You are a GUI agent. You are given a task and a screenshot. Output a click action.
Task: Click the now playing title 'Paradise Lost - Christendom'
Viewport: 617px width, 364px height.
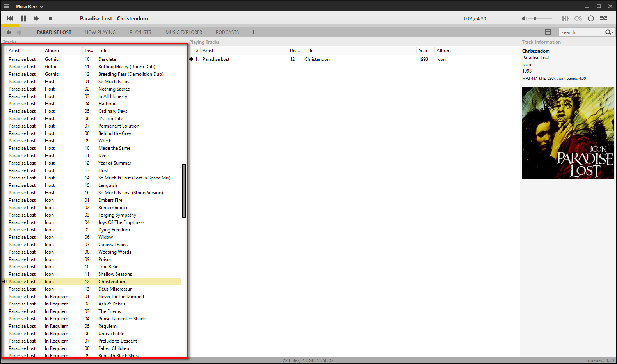(x=114, y=18)
